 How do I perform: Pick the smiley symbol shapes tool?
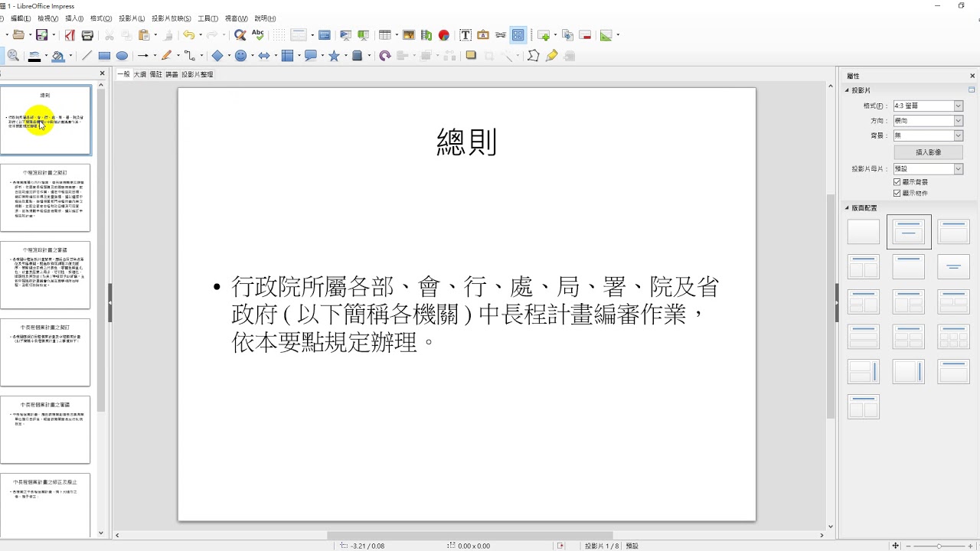click(x=240, y=56)
